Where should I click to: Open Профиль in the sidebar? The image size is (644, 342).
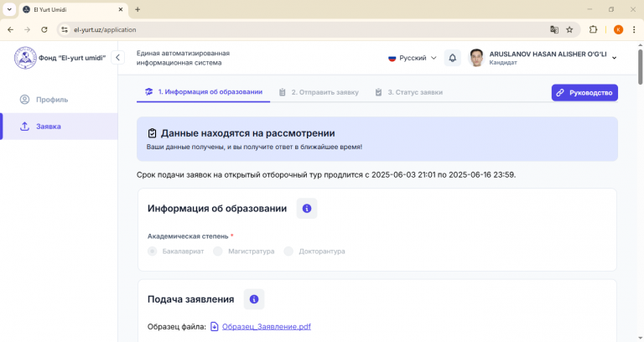point(59,100)
